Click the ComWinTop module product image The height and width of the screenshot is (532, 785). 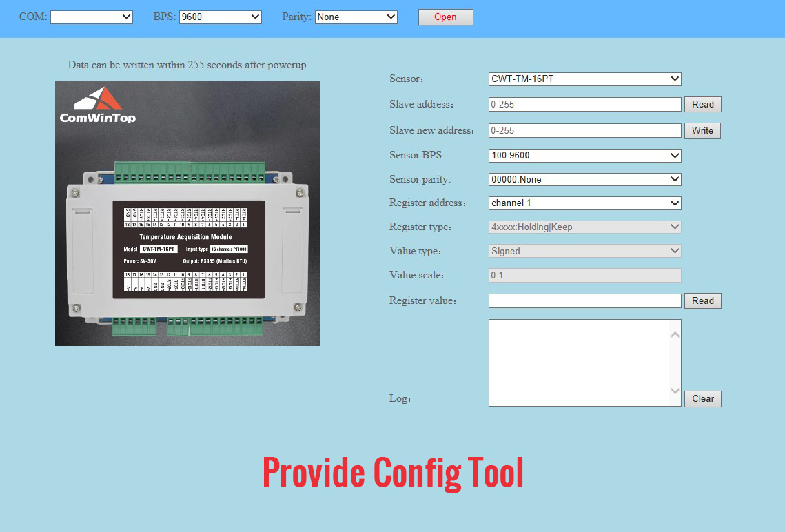[x=187, y=214]
